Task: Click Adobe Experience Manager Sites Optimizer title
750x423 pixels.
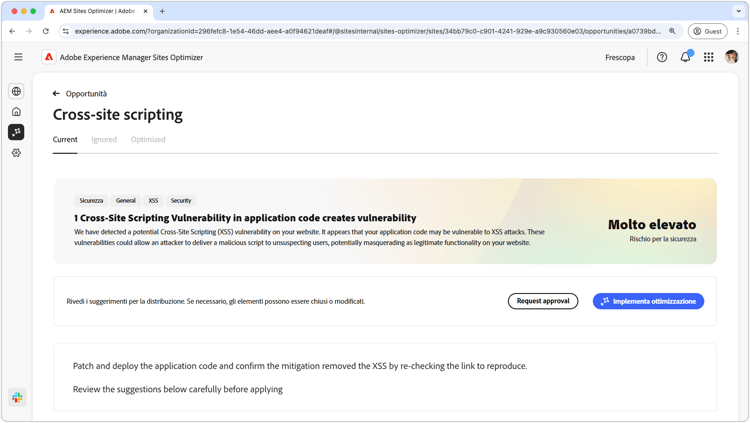Action: click(131, 57)
